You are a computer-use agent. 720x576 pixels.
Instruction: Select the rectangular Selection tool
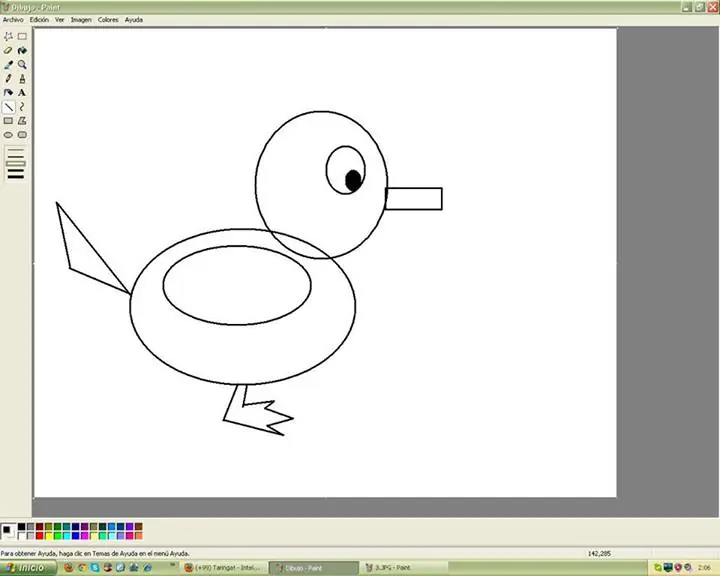[x=22, y=36]
